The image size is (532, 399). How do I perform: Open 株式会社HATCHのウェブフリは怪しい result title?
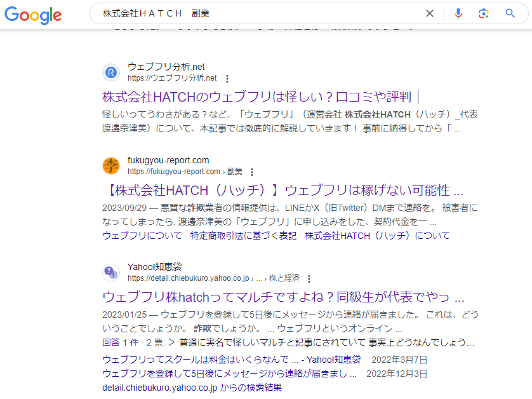pos(260,97)
